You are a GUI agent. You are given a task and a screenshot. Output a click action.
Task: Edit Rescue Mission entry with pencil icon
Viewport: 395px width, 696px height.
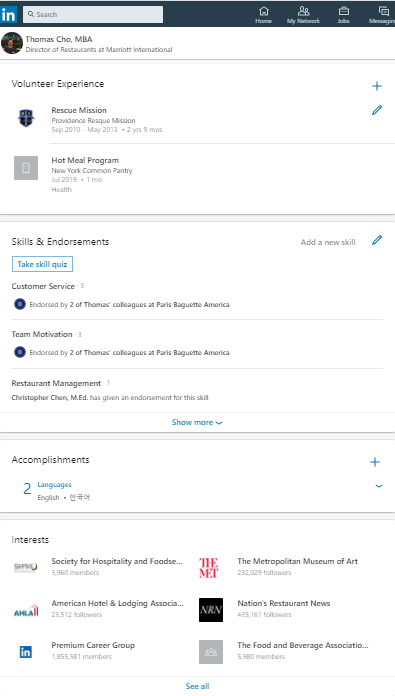point(377,110)
